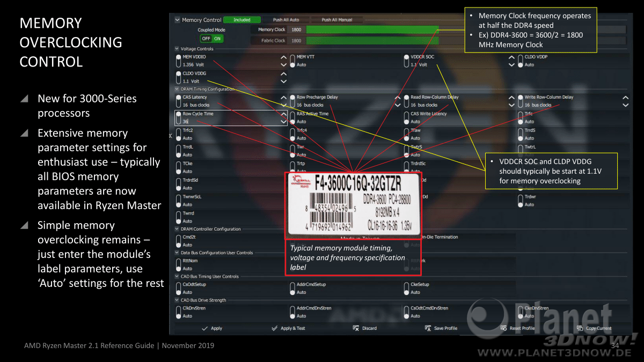The height and width of the screenshot is (362, 644).
Task: Toggle RAS Active Time auto switch
Action: click(292, 117)
